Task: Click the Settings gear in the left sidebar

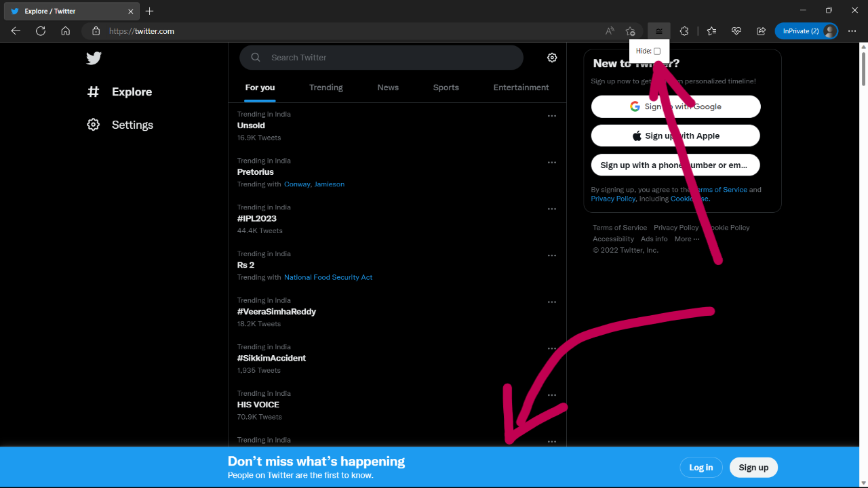Action: tap(93, 124)
